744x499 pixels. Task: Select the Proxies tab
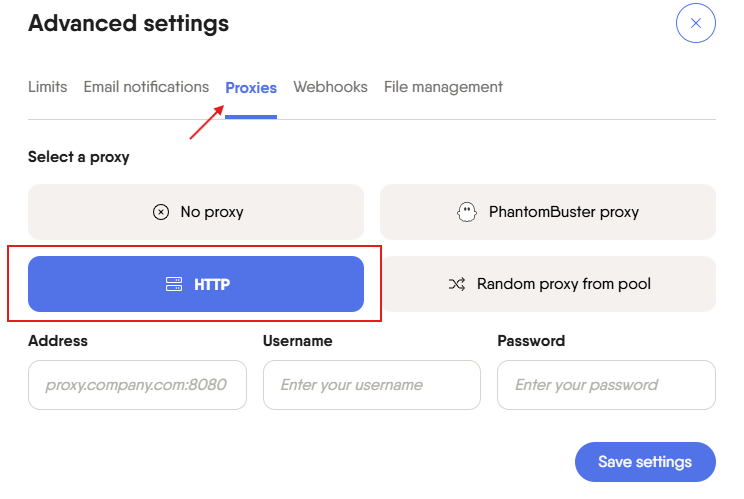pos(251,88)
